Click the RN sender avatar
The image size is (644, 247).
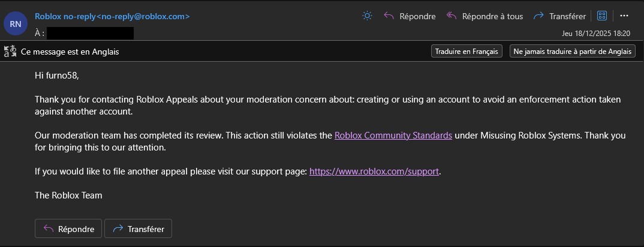click(16, 24)
